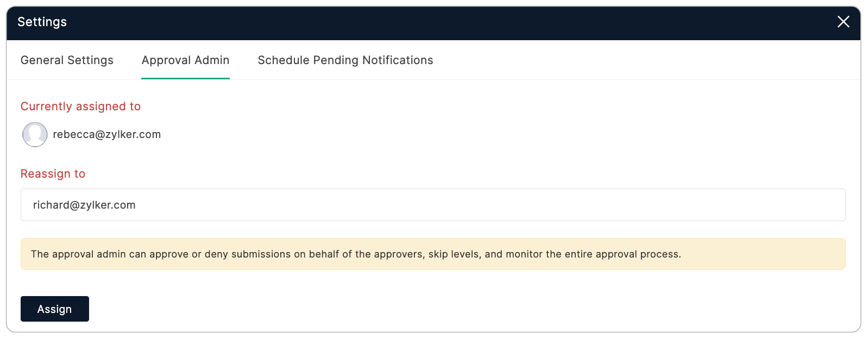
Task: Click the far right end of the reassign input
Action: coord(831,205)
